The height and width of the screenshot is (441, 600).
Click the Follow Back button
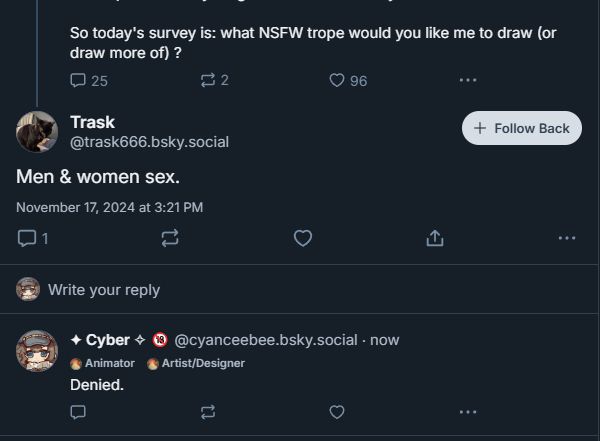(521, 128)
